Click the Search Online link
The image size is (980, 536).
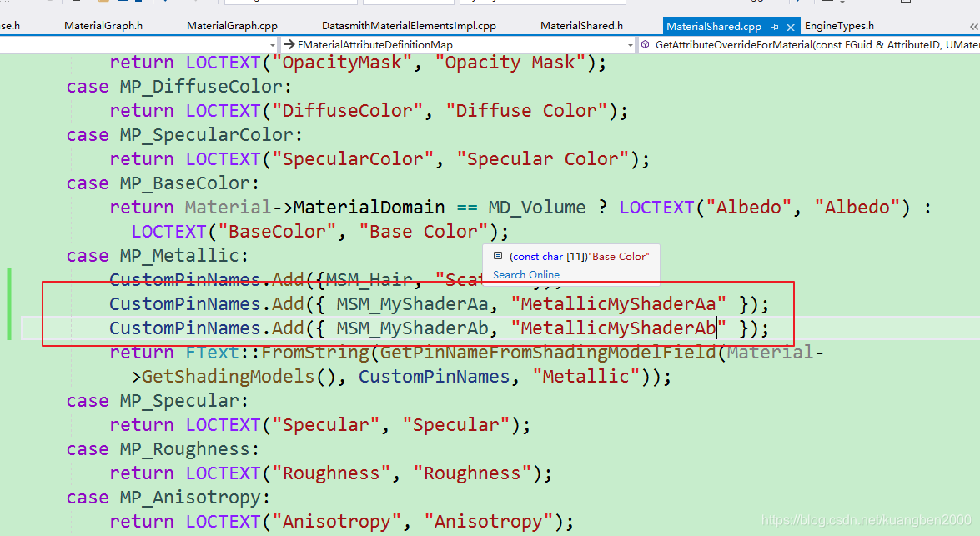pos(525,275)
